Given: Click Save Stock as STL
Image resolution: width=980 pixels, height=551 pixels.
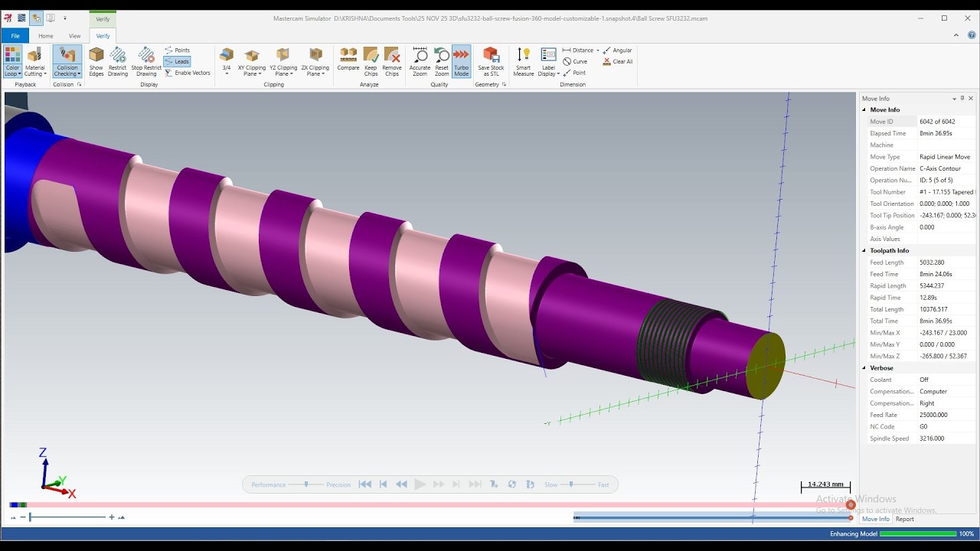Looking at the screenshot, I should point(491,61).
